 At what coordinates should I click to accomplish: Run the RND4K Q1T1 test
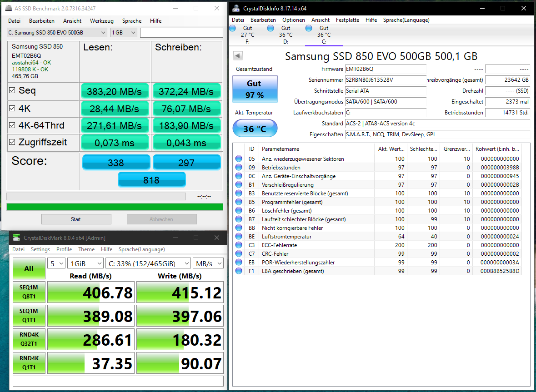pos(29,362)
